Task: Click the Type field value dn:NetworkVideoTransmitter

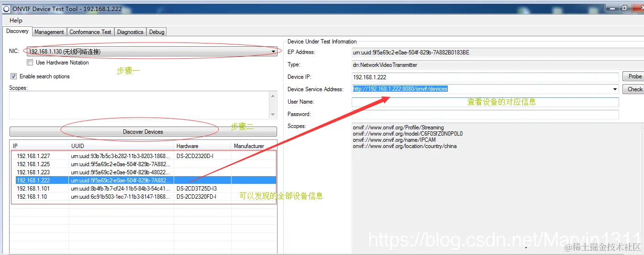Action: tap(385, 65)
